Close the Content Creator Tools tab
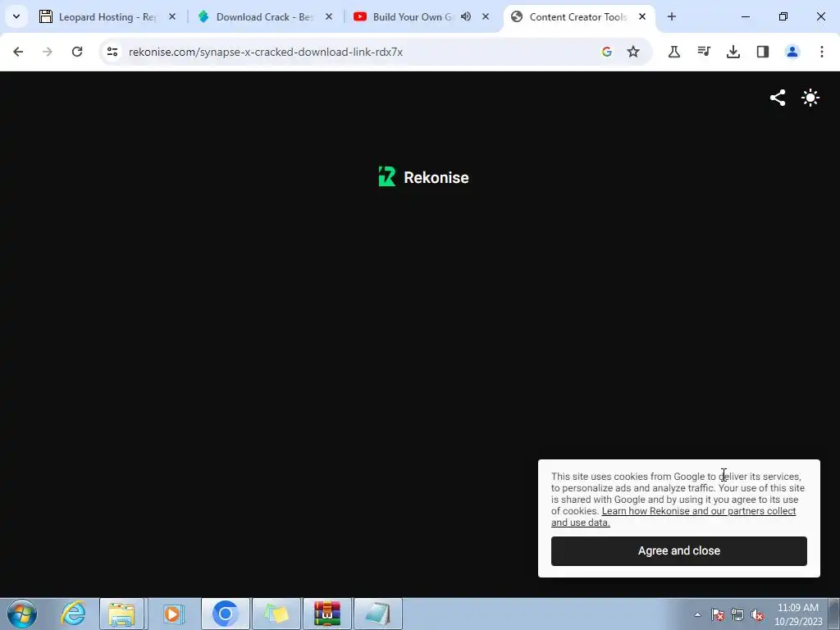The width and height of the screenshot is (840, 630). coord(641,16)
